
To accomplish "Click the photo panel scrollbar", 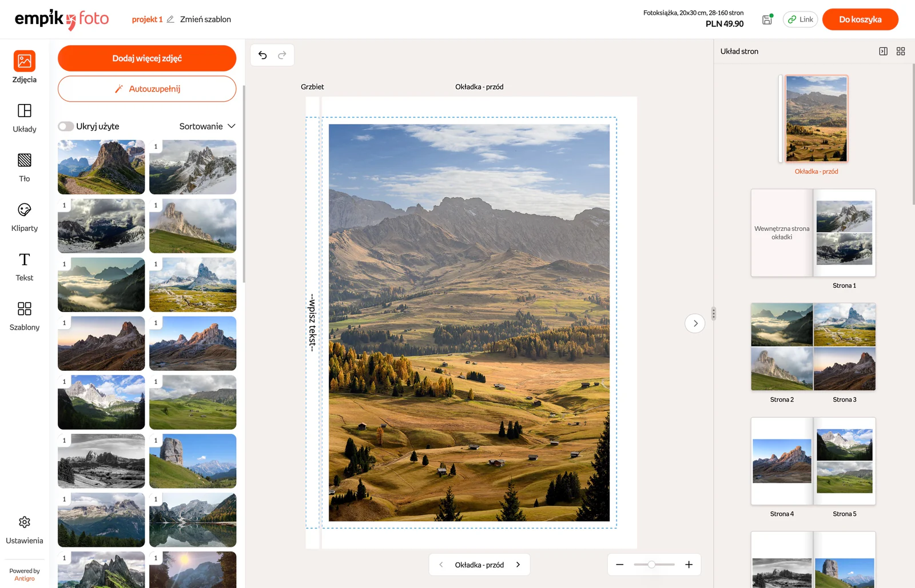I will pyautogui.click(x=244, y=184).
